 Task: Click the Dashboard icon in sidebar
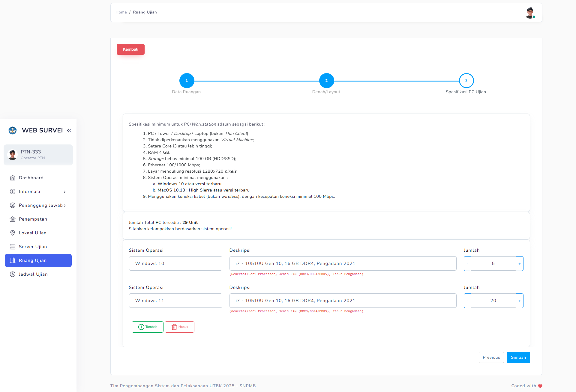[x=12, y=177]
